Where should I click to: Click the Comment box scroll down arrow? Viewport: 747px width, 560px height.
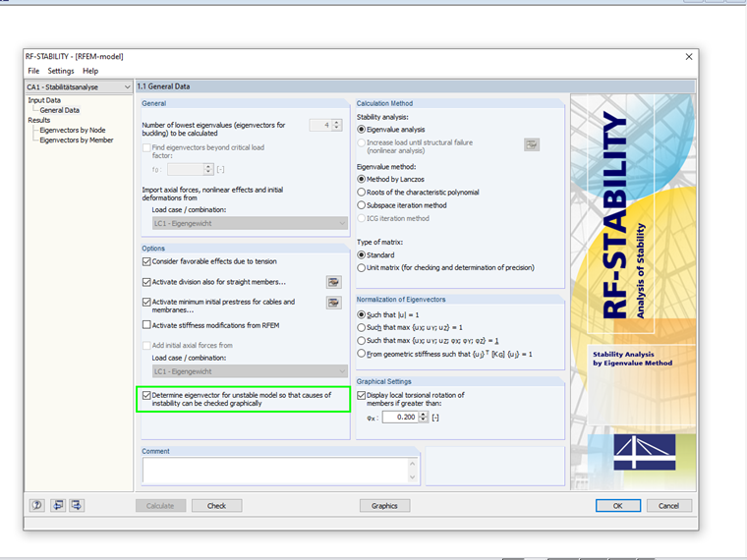click(x=413, y=477)
